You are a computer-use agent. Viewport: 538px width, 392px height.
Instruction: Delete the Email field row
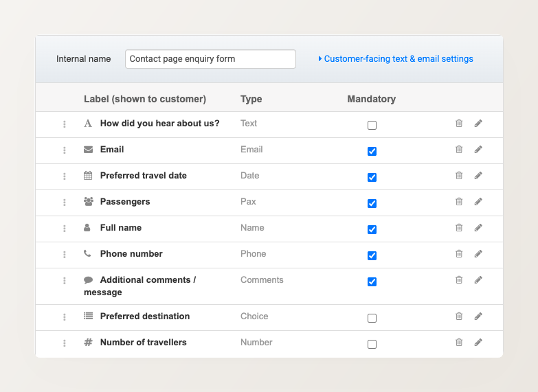point(459,149)
